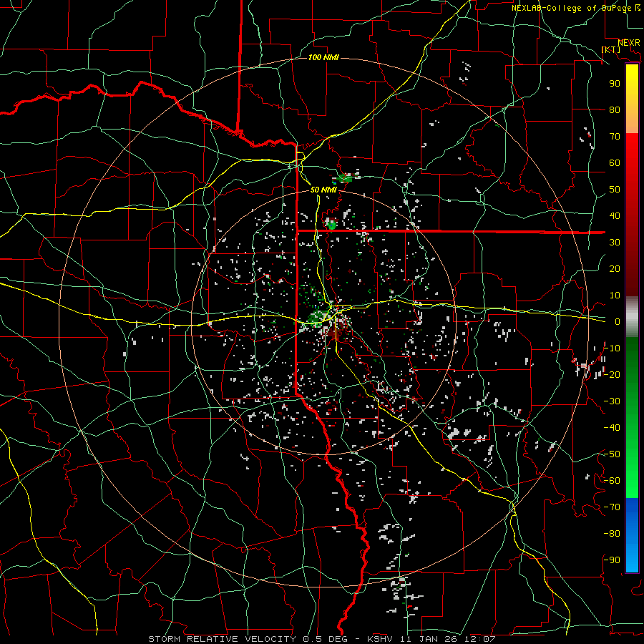Image resolution: width=644 pixels, height=644 pixels.
Task: Click the -10 value on velocity scale
Action: coord(612,348)
